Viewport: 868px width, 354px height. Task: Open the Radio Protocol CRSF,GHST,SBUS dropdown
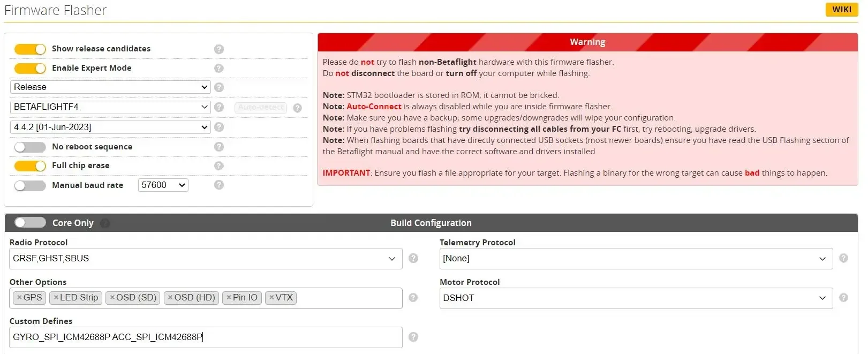[206, 259]
